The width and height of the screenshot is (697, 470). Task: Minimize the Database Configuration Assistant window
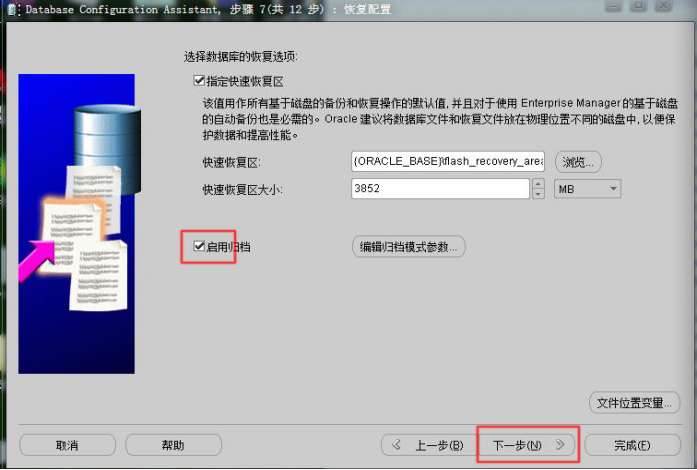point(613,6)
